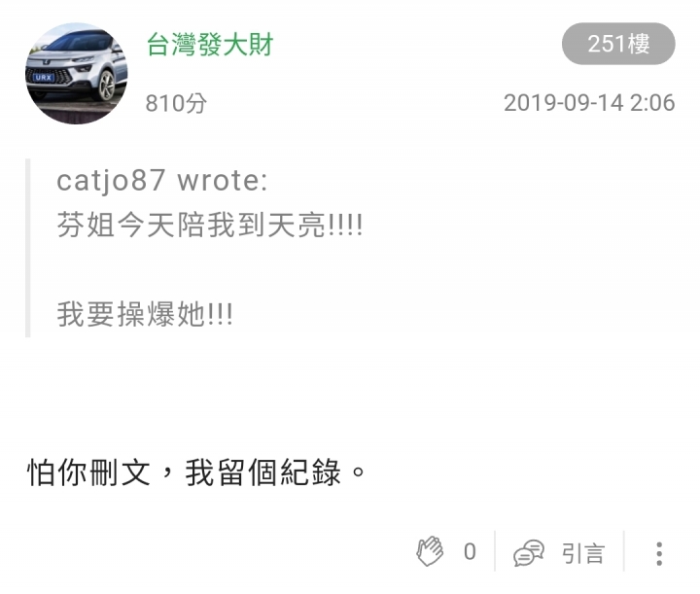Tap the like count showing 0
700x594 pixels.
coord(470,552)
